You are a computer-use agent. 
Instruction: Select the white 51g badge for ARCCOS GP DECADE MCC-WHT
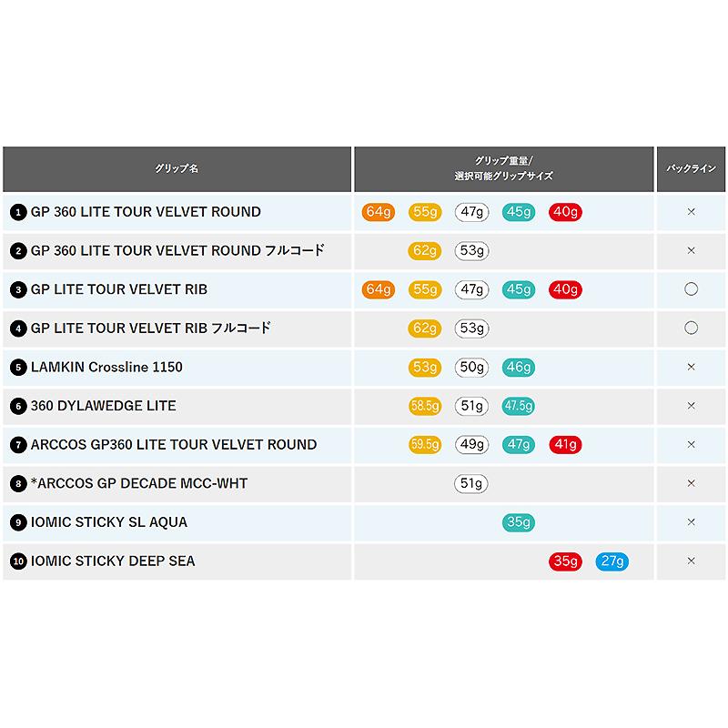click(x=471, y=484)
